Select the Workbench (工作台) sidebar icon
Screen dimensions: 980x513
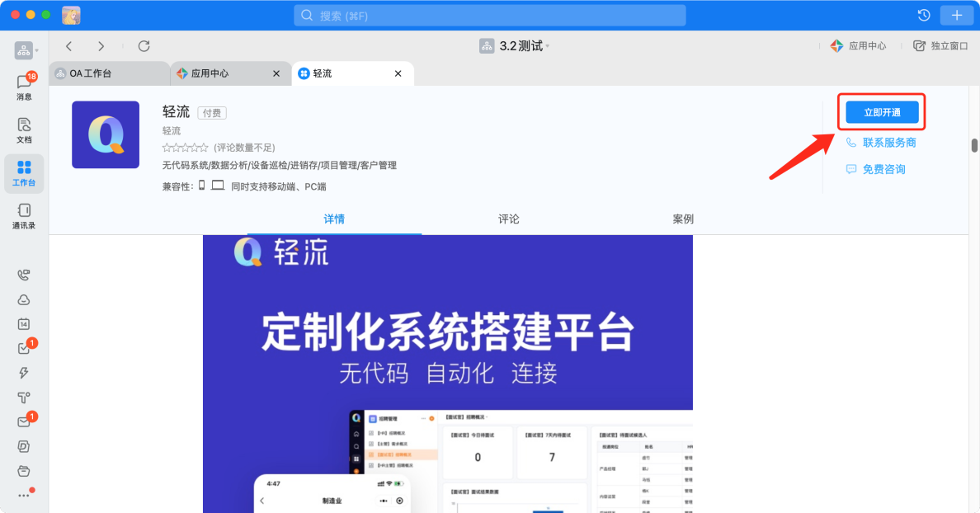tap(24, 173)
